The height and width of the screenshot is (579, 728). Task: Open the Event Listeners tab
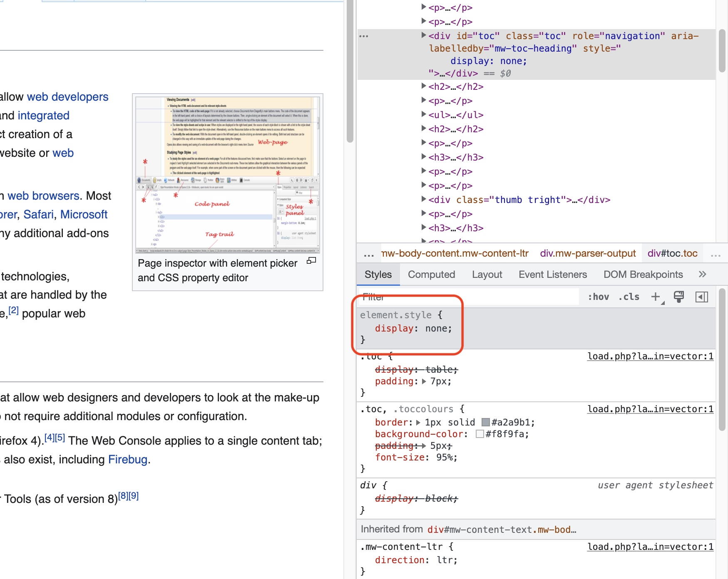pyautogui.click(x=553, y=275)
